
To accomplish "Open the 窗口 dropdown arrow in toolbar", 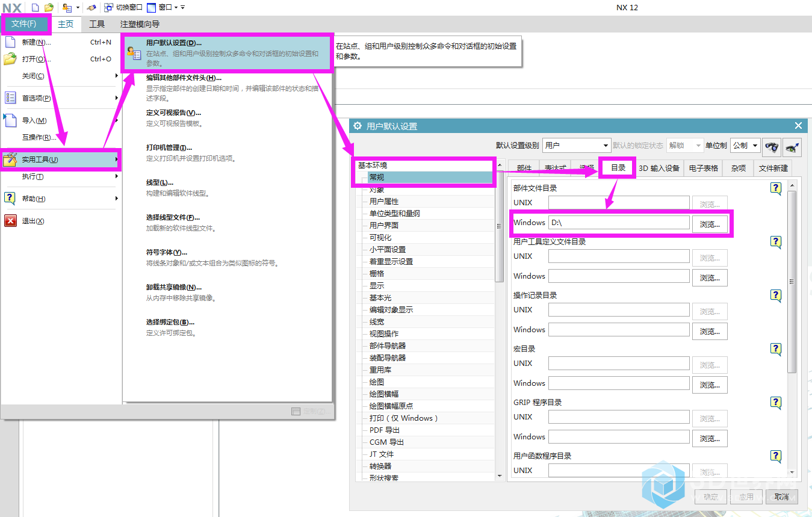I will pos(176,8).
